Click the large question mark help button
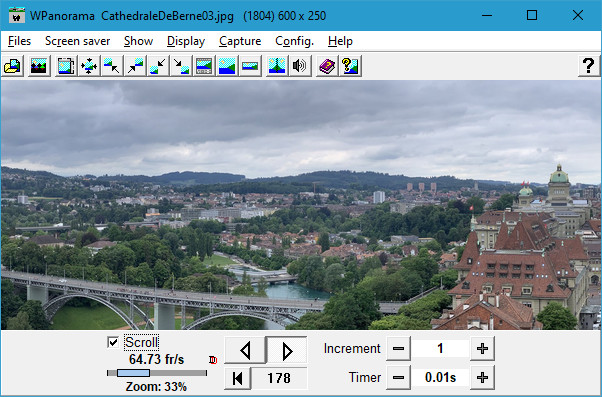This screenshot has width=602, height=397. pyautogui.click(x=589, y=66)
